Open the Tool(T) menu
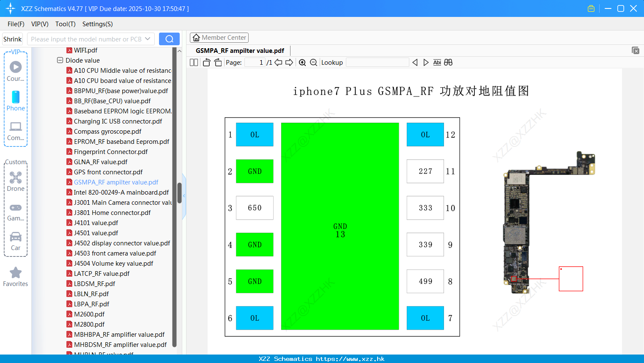The height and width of the screenshot is (363, 644). pyautogui.click(x=66, y=24)
